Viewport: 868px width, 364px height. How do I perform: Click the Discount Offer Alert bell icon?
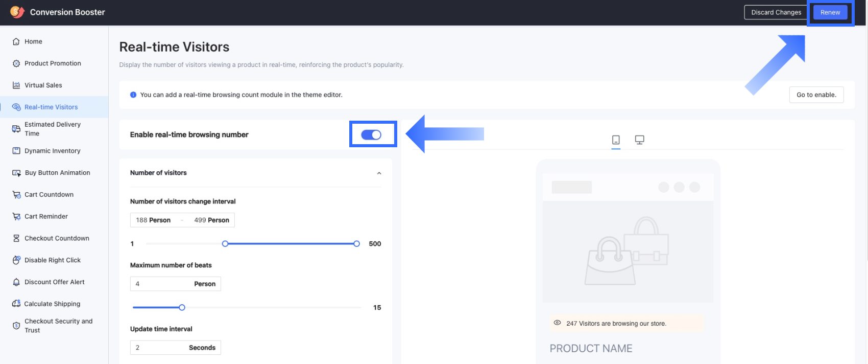click(16, 282)
